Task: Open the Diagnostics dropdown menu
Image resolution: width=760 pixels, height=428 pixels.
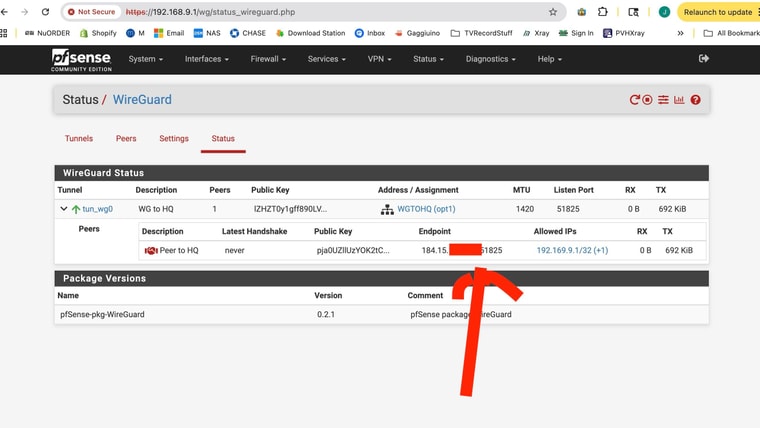Action: [491, 59]
